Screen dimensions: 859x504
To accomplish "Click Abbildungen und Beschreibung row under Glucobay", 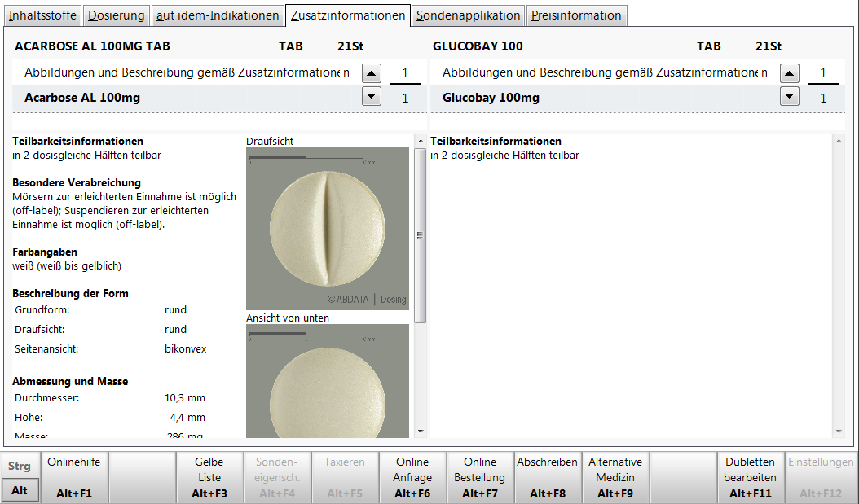I will point(604,72).
